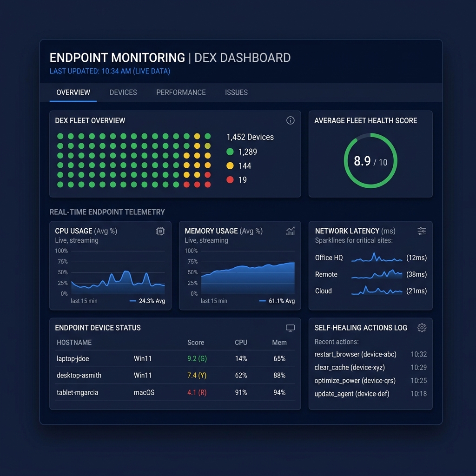Sort by the Score column header
Image resolution: width=476 pixels, height=476 pixels.
tap(196, 343)
